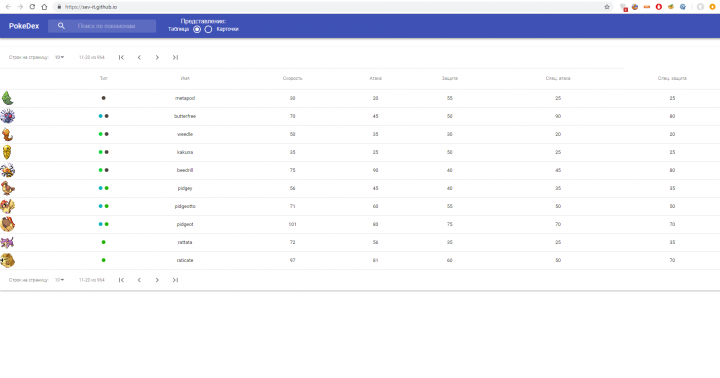The height and width of the screenshot is (378, 720).
Task: Click raticate's green type dot
Action: [103, 260]
